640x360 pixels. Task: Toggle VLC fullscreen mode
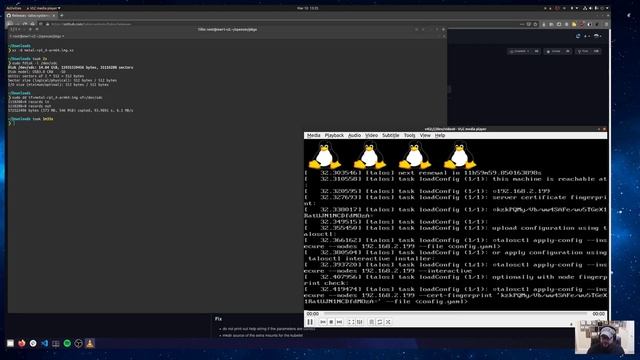(351, 322)
